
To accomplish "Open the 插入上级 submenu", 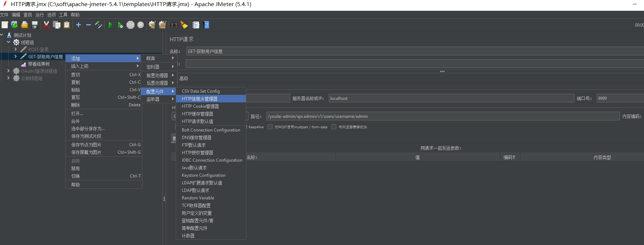I will point(104,66).
